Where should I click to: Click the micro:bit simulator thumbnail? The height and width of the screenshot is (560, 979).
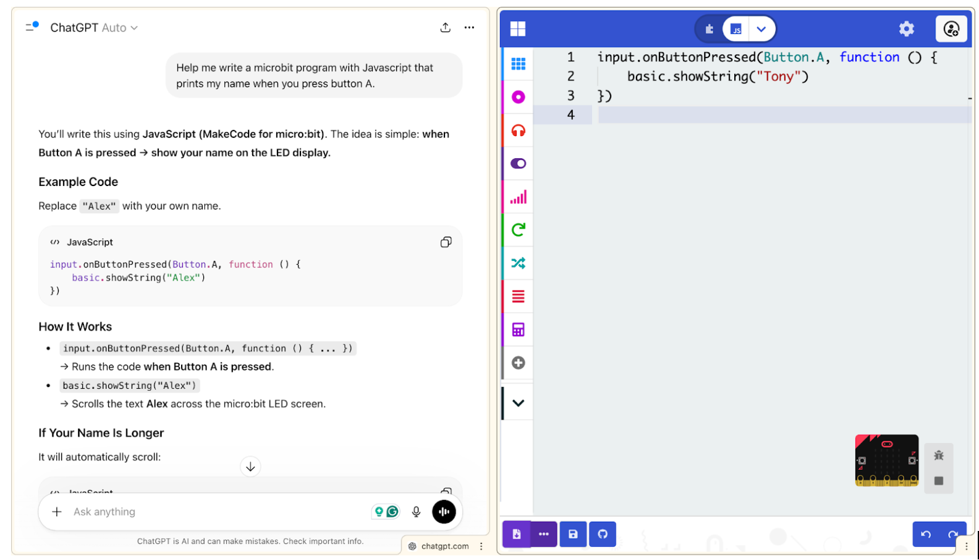[x=886, y=460]
